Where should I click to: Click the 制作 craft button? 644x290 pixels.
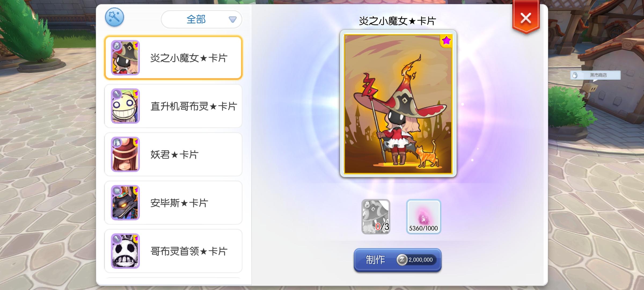[397, 260]
